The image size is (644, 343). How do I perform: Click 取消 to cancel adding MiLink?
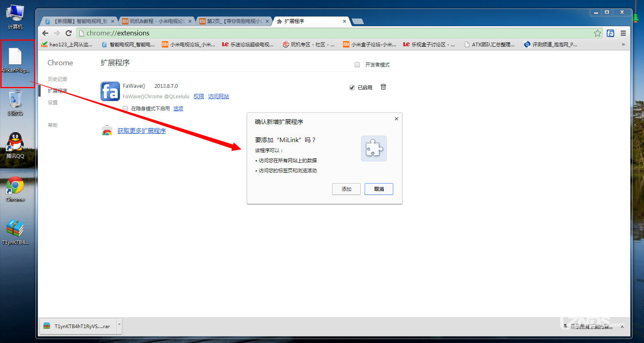tap(379, 189)
